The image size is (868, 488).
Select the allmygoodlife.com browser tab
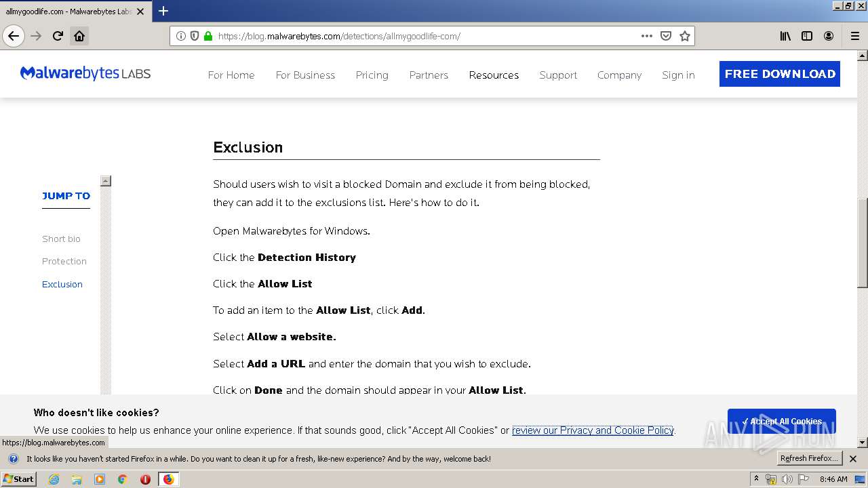pos(68,12)
